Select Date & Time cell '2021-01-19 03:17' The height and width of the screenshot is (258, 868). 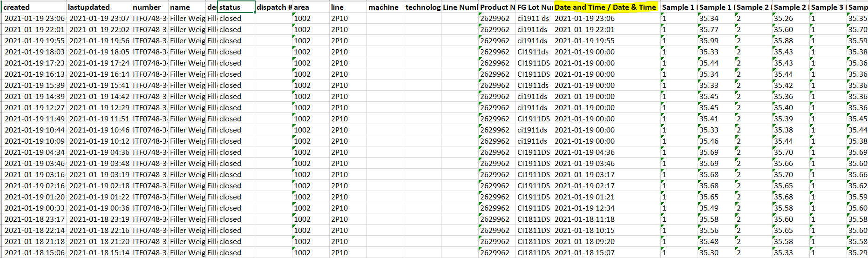pyautogui.click(x=607, y=174)
